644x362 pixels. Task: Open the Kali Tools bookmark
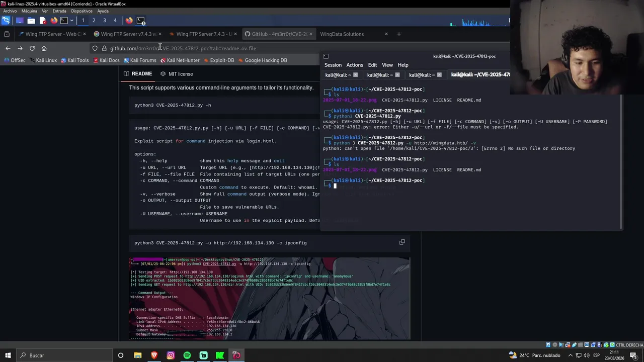pyautogui.click(x=75, y=60)
